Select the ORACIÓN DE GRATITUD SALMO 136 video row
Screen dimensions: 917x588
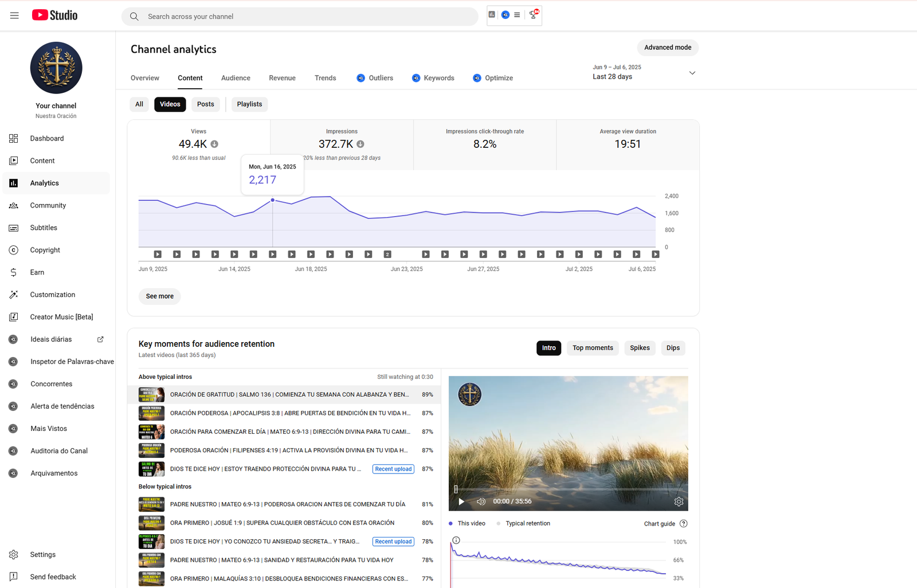pos(284,394)
